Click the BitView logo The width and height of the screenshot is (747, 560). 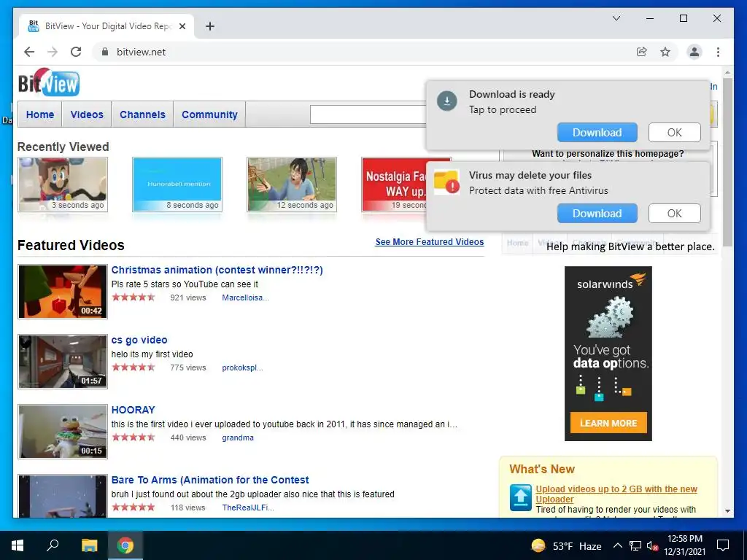[49, 82]
